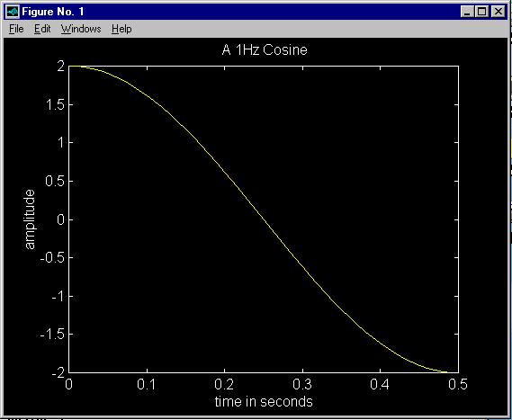Click the y-axis tick label -1
This screenshot has width=512, height=420.
[58, 296]
